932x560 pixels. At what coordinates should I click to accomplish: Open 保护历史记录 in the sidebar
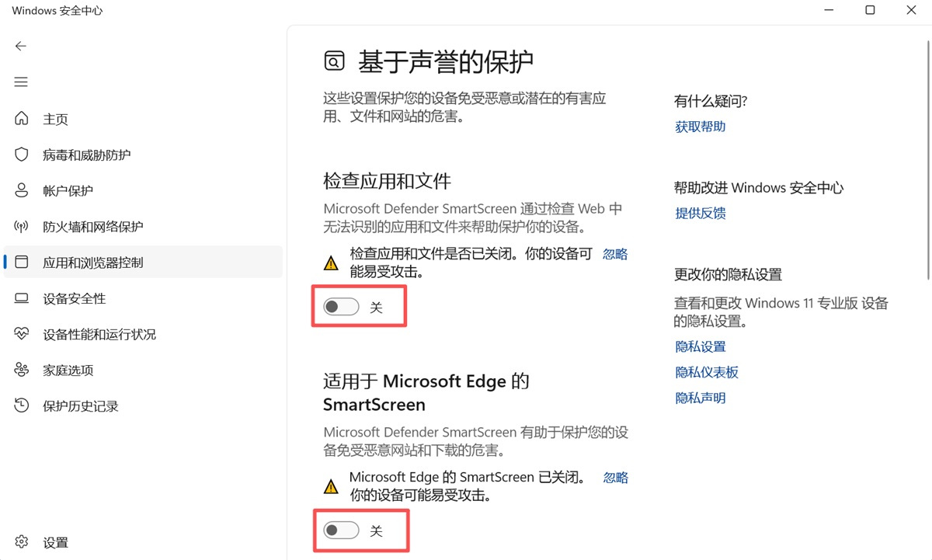coord(80,406)
